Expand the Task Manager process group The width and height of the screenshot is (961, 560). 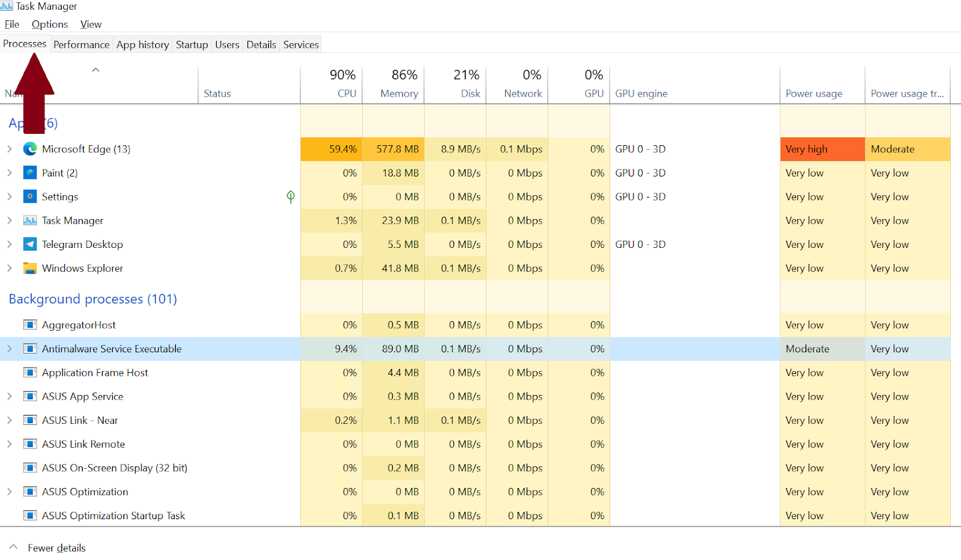click(10, 220)
